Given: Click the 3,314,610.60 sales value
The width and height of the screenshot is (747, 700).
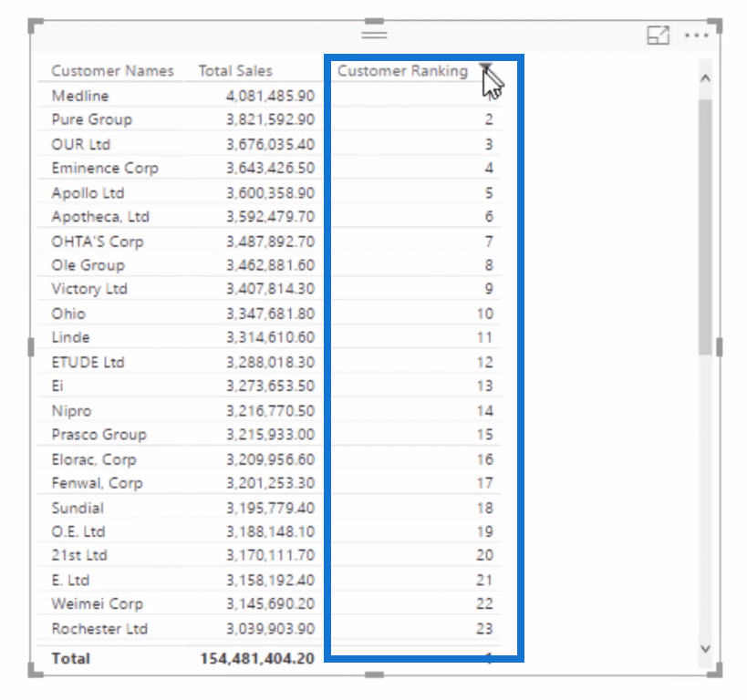Looking at the screenshot, I should point(270,337).
